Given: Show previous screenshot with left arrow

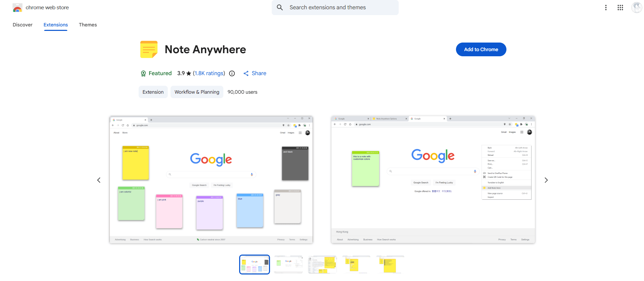Looking at the screenshot, I should click(x=99, y=180).
